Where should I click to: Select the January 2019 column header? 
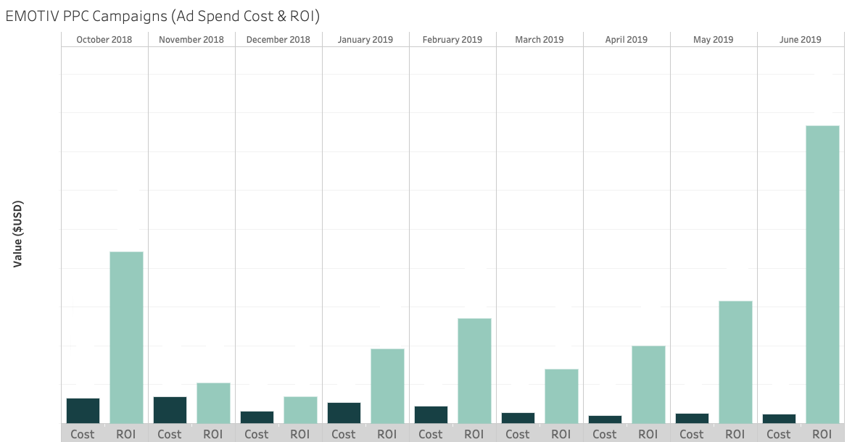[365, 39]
